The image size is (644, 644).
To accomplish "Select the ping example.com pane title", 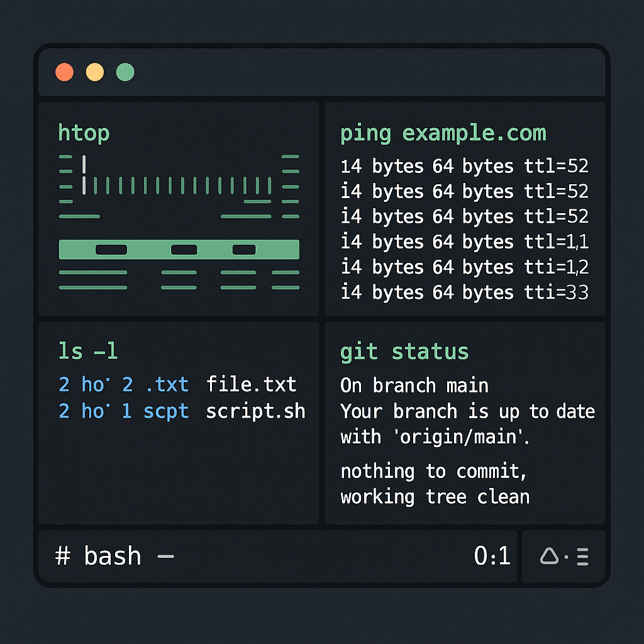I will [443, 133].
